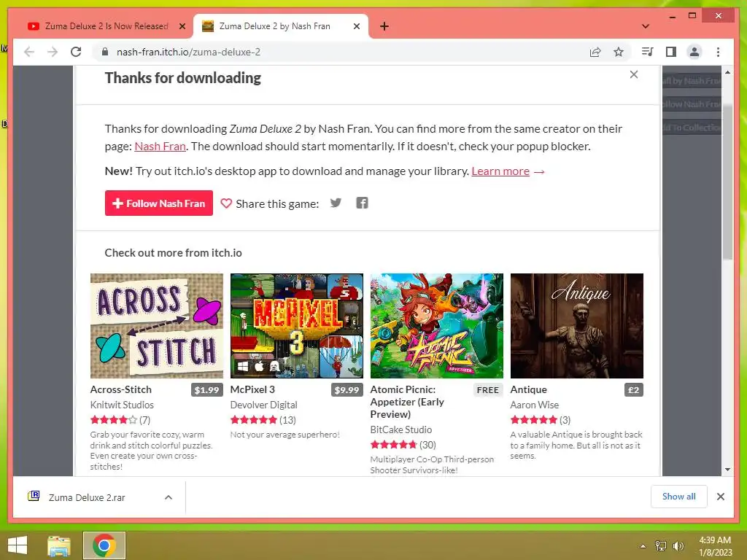The height and width of the screenshot is (560, 747).
Task: Click the scrollbar down arrow
Action: (x=727, y=470)
